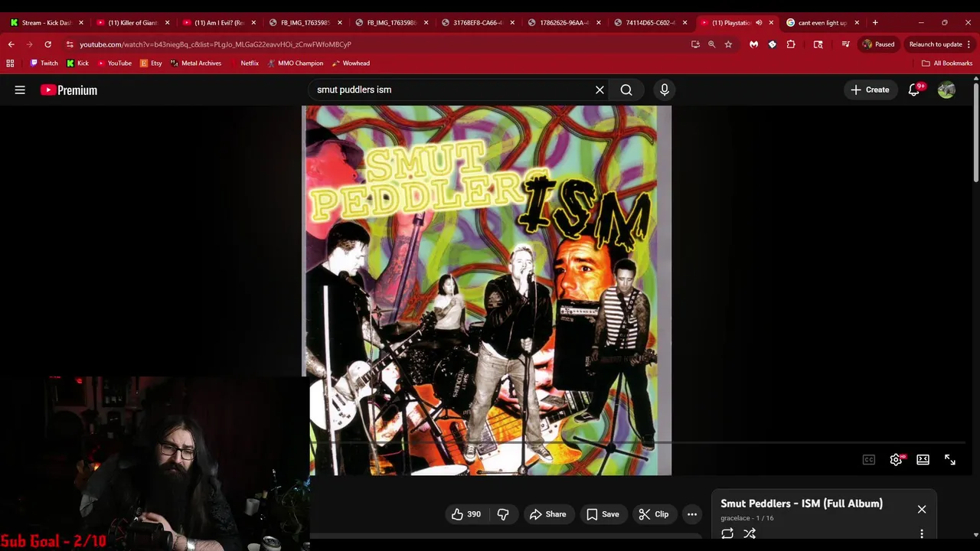Image resolution: width=980 pixels, height=551 pixels.
Task: Click the Smut Peddlers - ISM playlist title
Action: pos(801,504)
